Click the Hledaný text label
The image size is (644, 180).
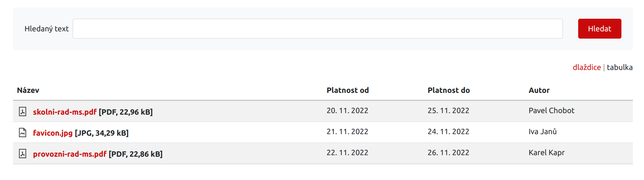pos(47,29)
